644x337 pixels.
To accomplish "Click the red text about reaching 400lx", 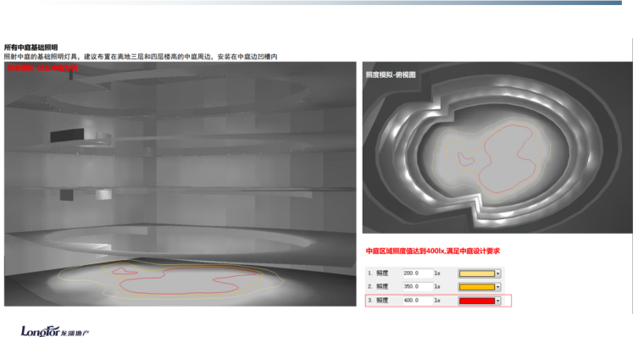I will click(432, 251).
